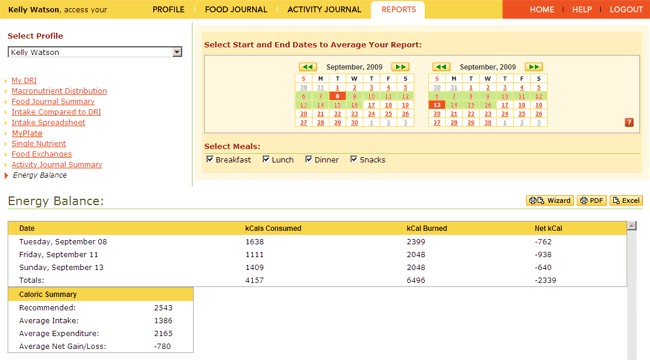Uncheck the Dinner meal checkbox

click(x=308, y=159)
